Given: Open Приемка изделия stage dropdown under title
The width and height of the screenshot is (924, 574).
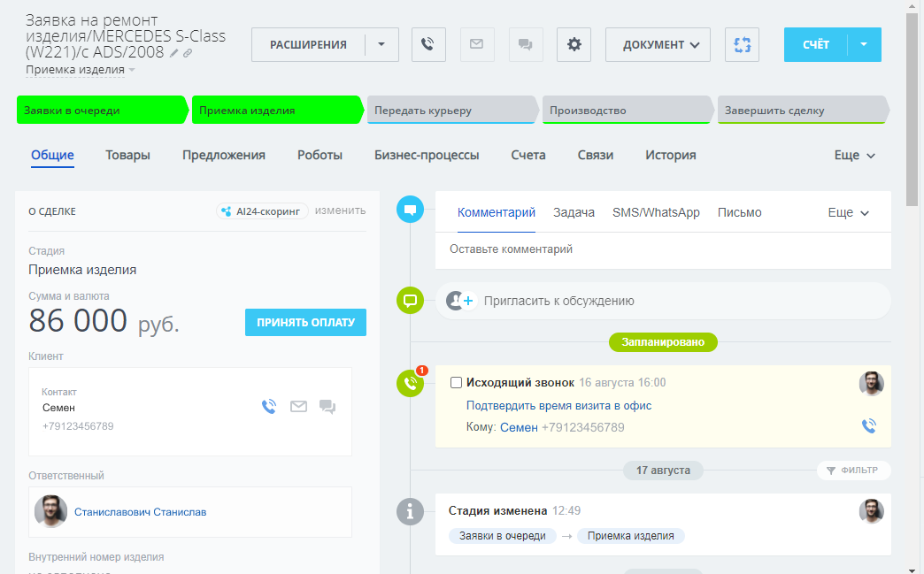Looking at the screenshot, I should (x=81, y=70).
